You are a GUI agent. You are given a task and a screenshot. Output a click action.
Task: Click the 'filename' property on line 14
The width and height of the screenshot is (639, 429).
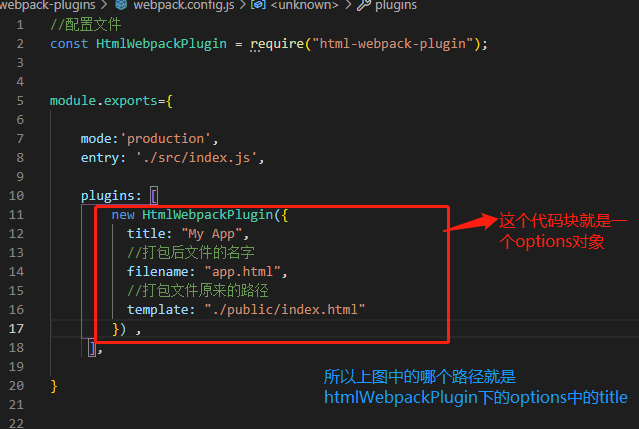[x=157, y=271]
